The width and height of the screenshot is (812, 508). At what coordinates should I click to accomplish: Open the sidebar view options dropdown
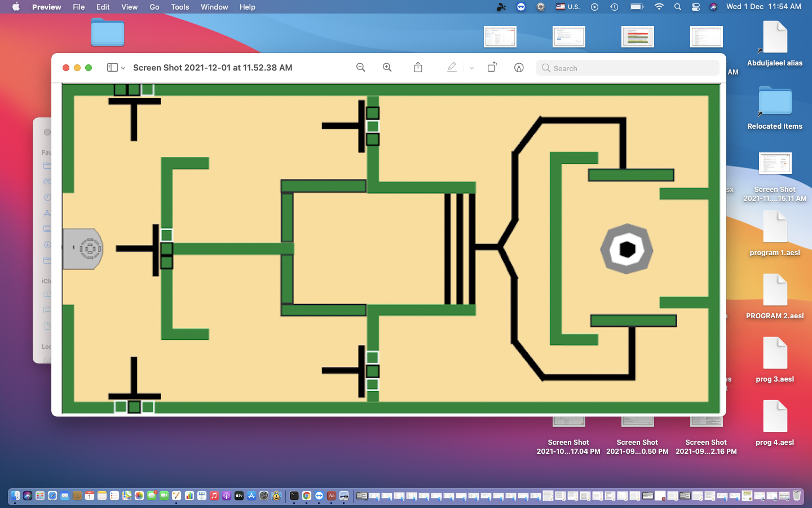pyautogui.click(x=123, y=67)
